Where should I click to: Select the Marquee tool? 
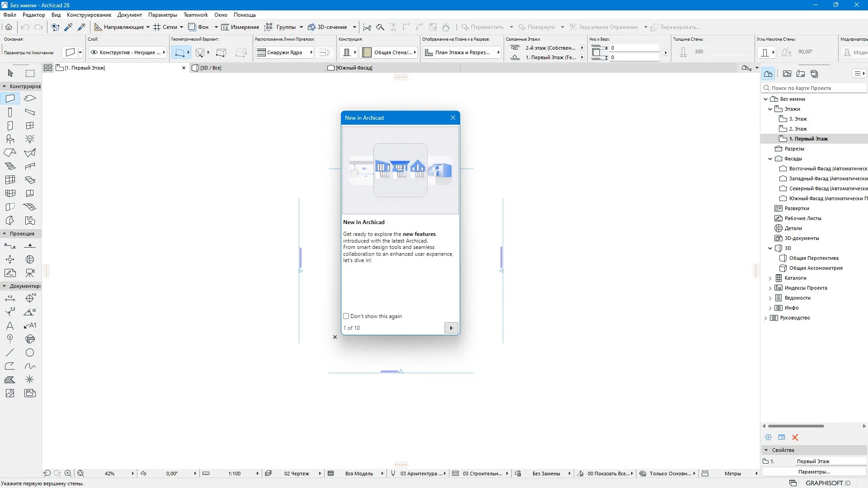(x=30, y=73)
